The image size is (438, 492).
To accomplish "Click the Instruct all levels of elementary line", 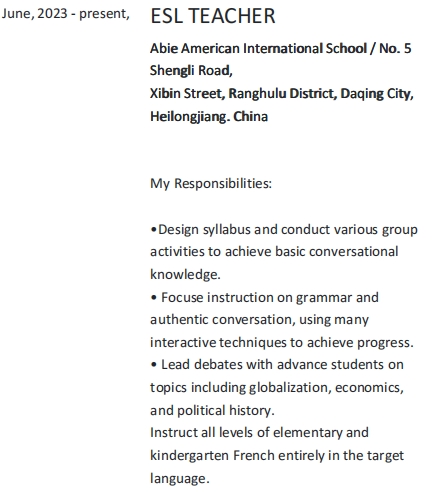I will click(259, 433).
